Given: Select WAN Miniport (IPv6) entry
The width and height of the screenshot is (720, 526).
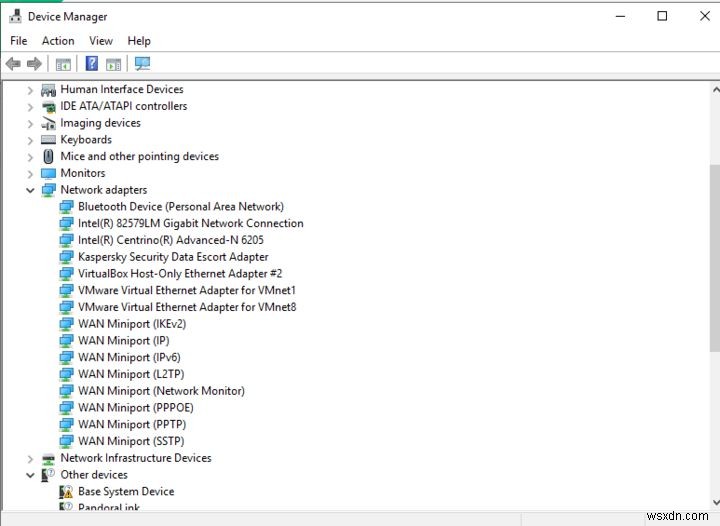Looking at the screenshot, I should pos(129,358).
